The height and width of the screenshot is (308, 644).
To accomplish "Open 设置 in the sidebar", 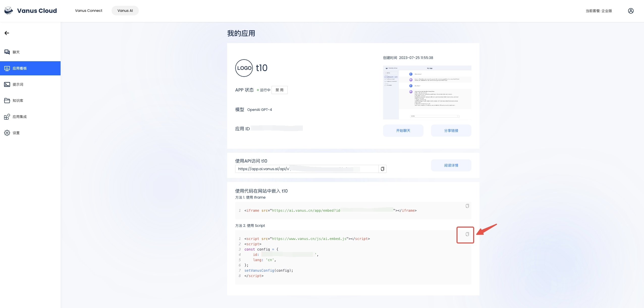I will (x=30, y=133).
